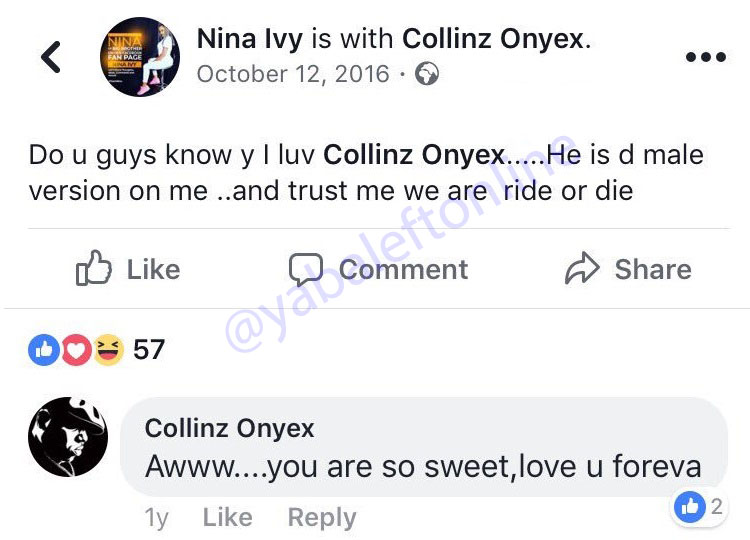Tap the laughing haha reaction icon

[107, 349]
